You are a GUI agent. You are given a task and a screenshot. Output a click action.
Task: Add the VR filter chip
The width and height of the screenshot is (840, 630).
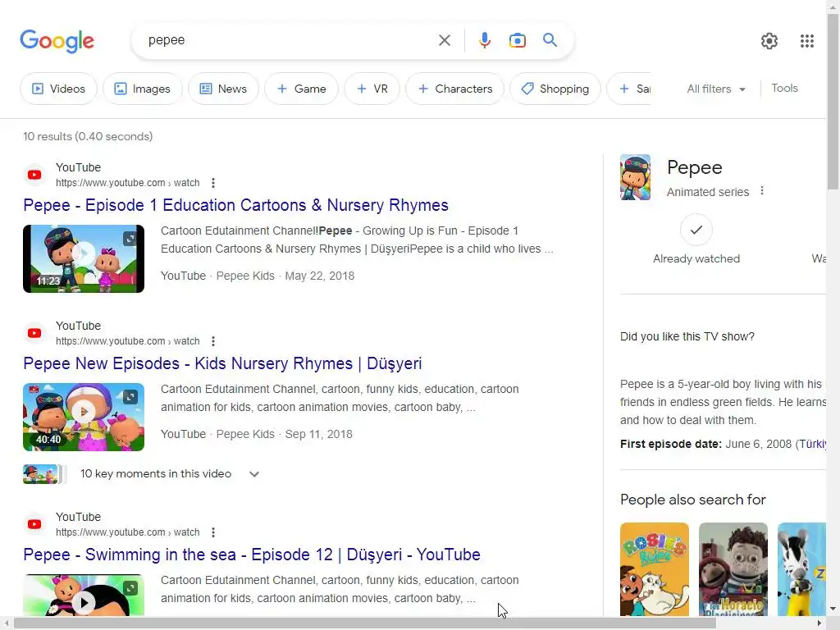point(372,89)
